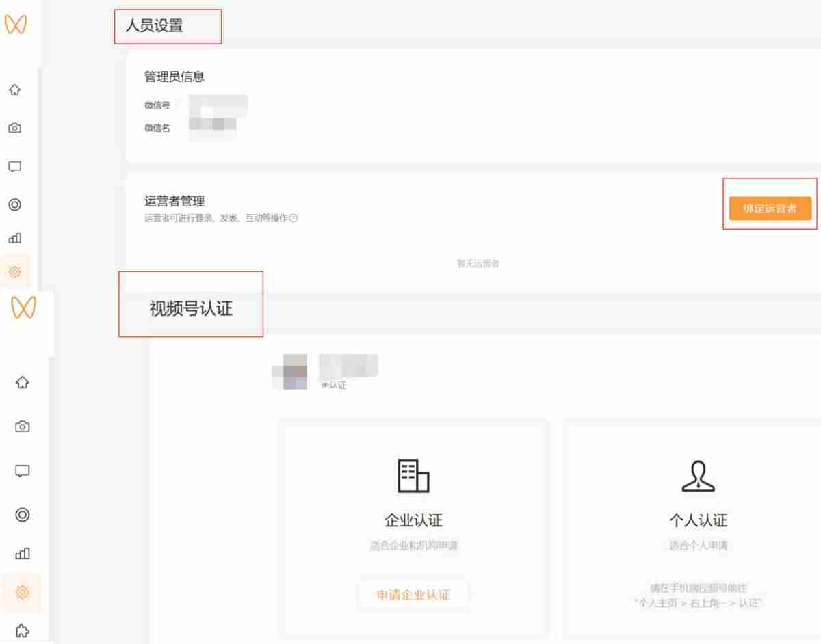
Task: Click the 请在手机端视频号前往 instruction text
Action: pos(699,588)
